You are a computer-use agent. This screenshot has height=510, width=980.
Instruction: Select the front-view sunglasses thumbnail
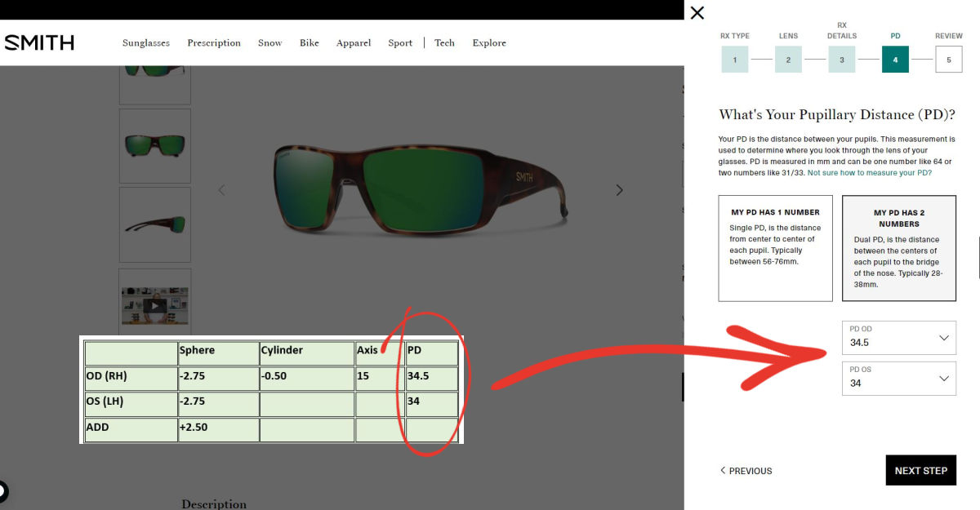pos(155,146)
